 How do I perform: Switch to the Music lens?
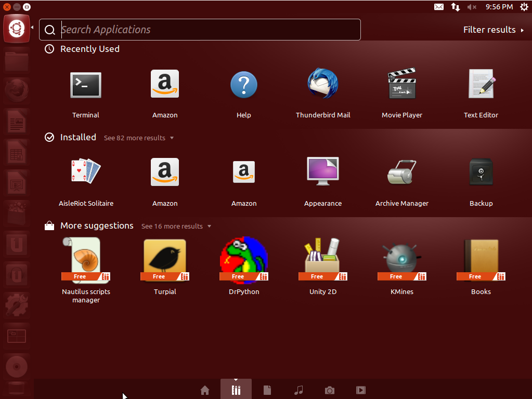299,390
